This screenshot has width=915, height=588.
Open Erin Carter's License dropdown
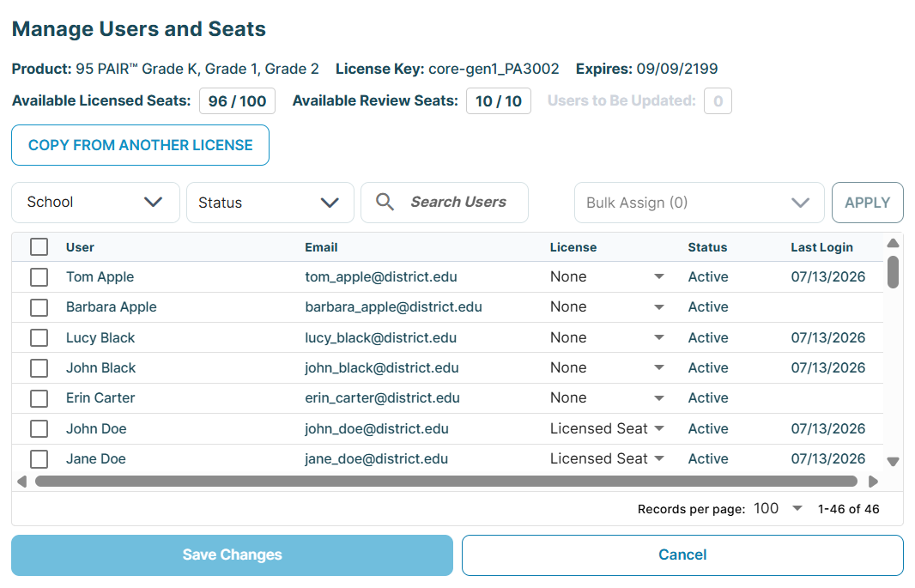pos(607,397)
